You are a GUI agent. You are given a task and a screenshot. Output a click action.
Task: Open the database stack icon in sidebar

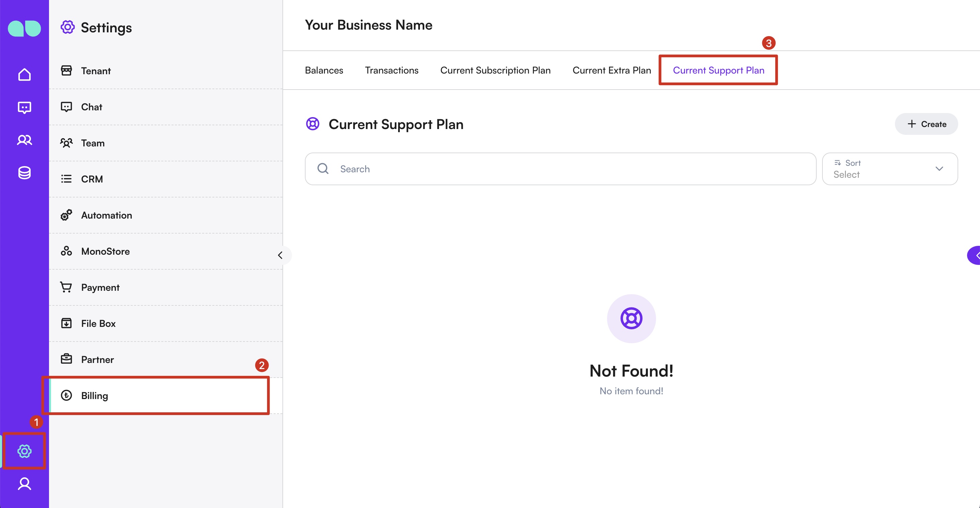tap(24, 173)
